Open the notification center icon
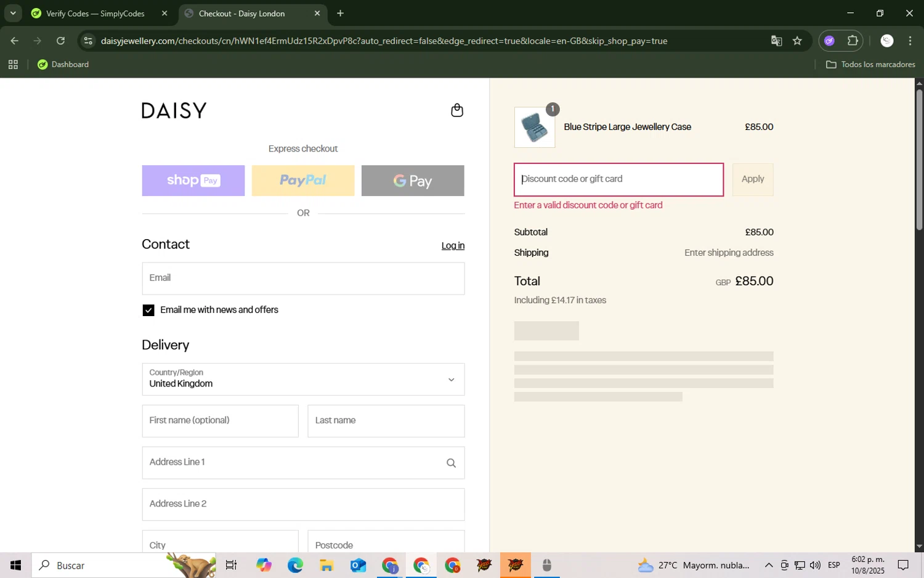Screen dimensions: 924x578 coord(903,565)
